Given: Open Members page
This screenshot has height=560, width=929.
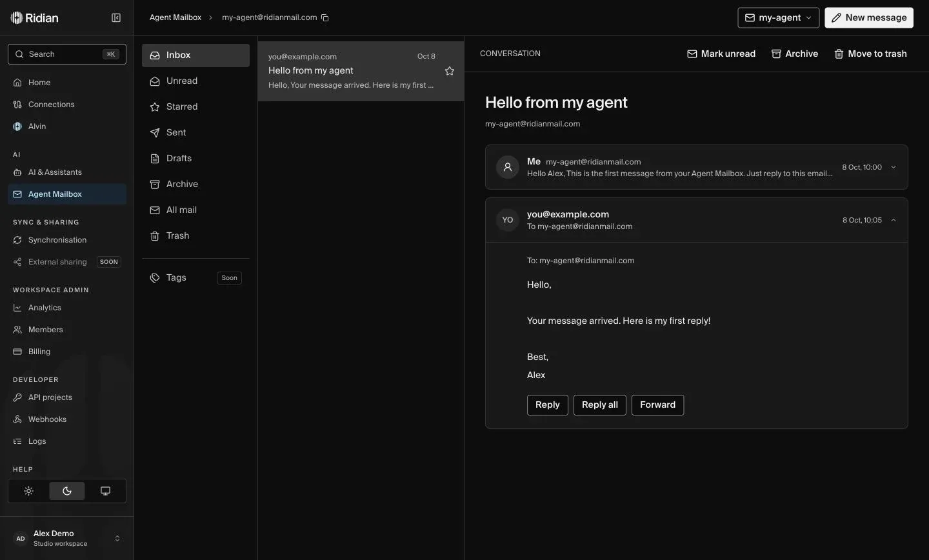Looking at the screenshot, I should pyautogui.click(x=67, y=330).
